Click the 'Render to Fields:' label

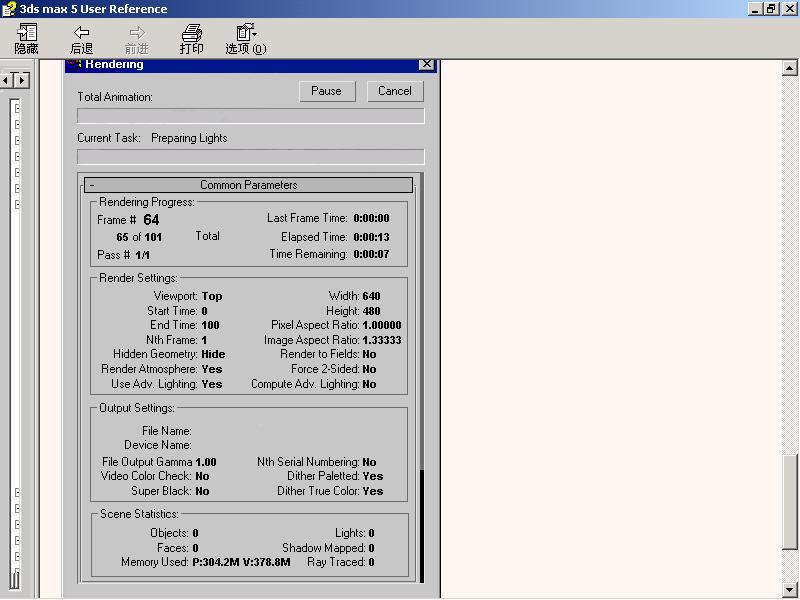(x=319, y=354)
